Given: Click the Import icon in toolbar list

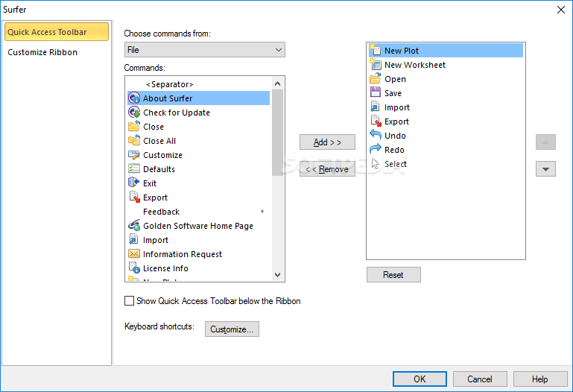Looking at the screenshot, I should pyautogui.click(x=375, y=107).
